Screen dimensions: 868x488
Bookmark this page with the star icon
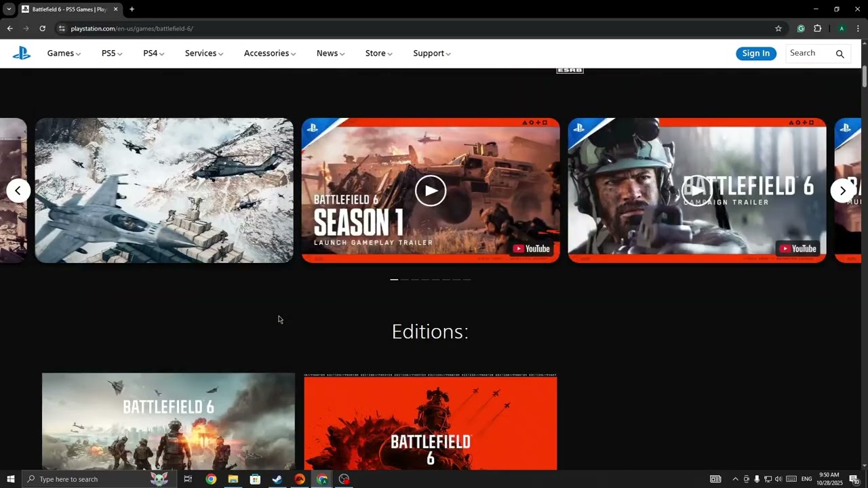pos(778,28)
